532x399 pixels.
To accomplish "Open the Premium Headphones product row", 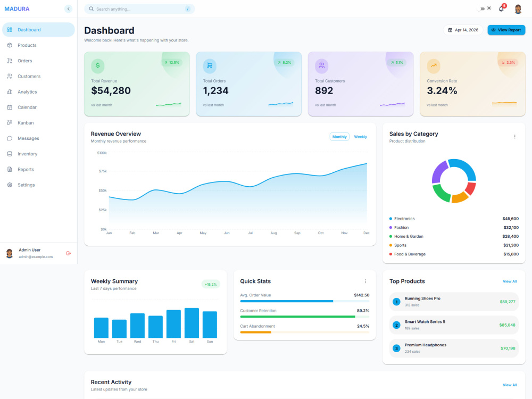I will point(454,348).
